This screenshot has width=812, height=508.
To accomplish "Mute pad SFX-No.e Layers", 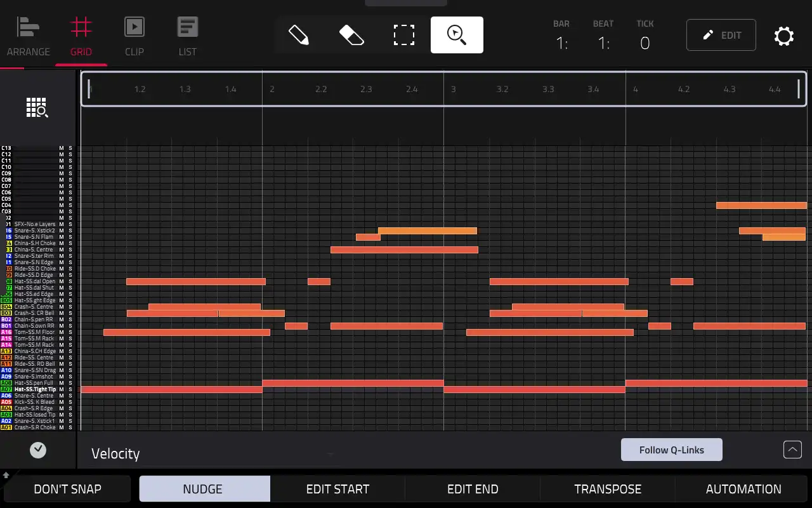I will (x=62, y=224).
